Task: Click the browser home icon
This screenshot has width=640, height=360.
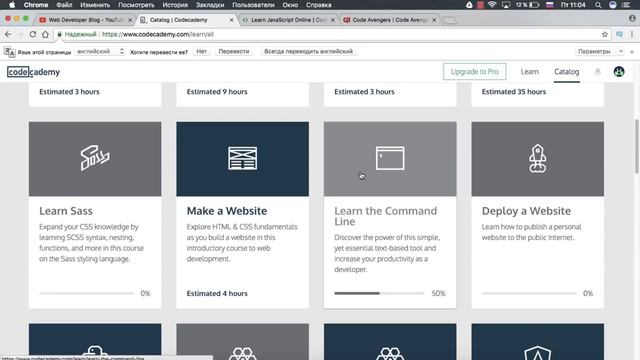Action: click(x=45, y=34)
